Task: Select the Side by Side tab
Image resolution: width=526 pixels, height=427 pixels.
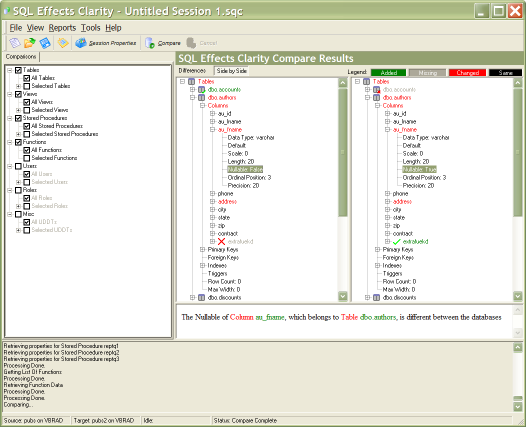Action: (x=231, y=71)
